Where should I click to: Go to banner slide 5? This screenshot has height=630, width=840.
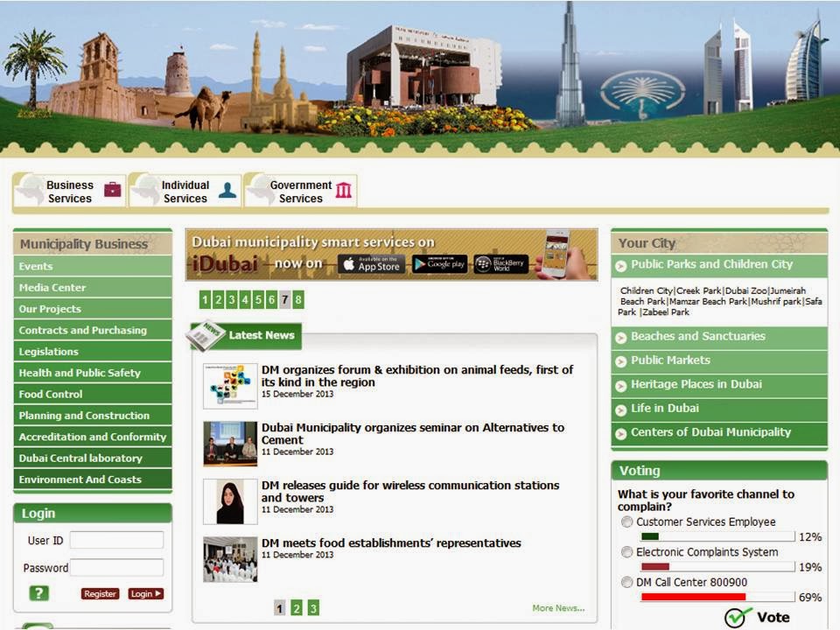(x=258, y=299)
